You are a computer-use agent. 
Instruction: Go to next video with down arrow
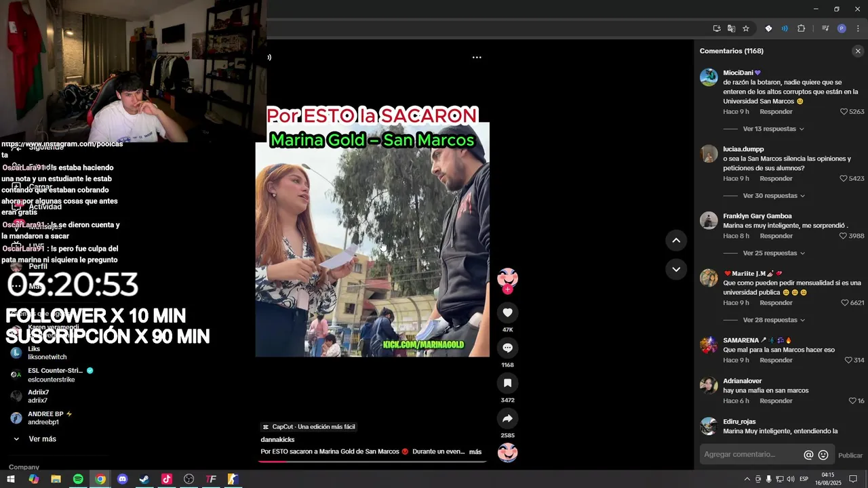click(x=676, y=269)
